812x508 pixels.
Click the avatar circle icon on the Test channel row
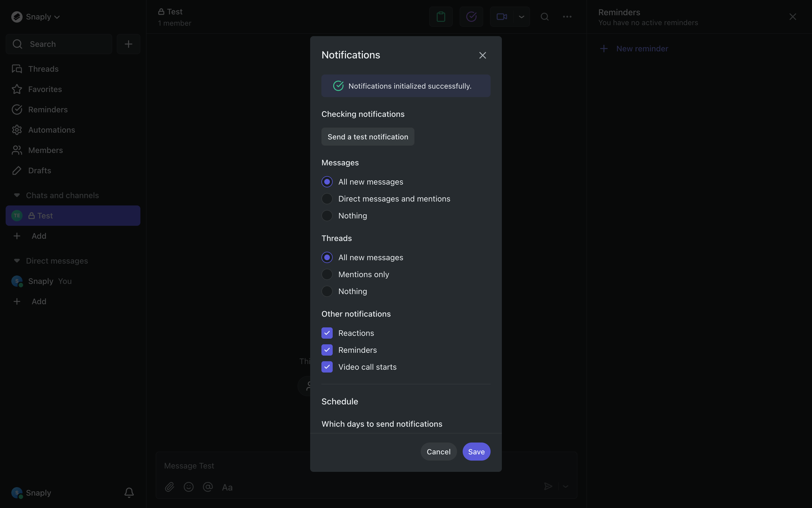17,216
